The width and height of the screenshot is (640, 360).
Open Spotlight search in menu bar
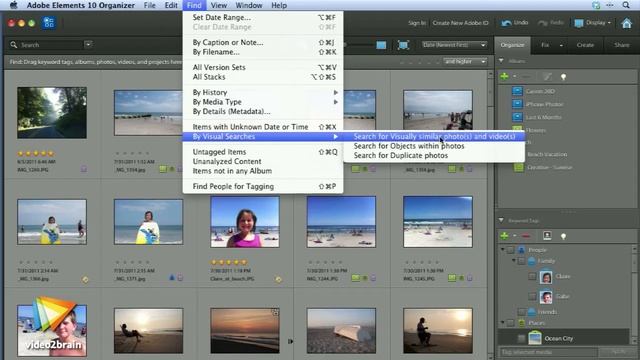(x=626, y=5)
